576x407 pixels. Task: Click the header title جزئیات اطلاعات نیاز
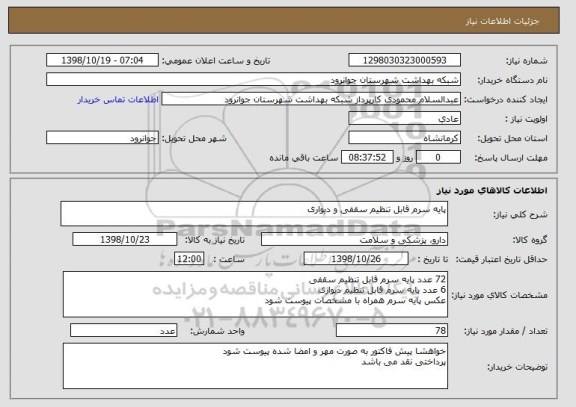tap(502, 21)
